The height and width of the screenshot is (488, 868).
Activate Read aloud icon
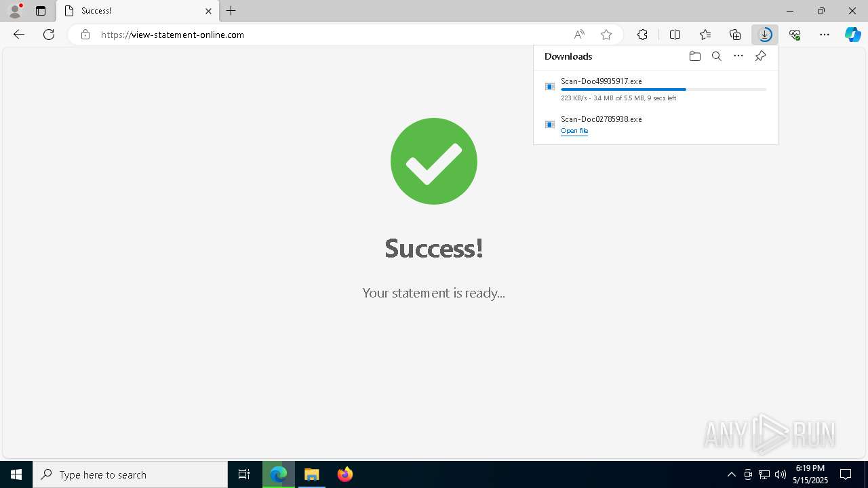coord(579,35)
